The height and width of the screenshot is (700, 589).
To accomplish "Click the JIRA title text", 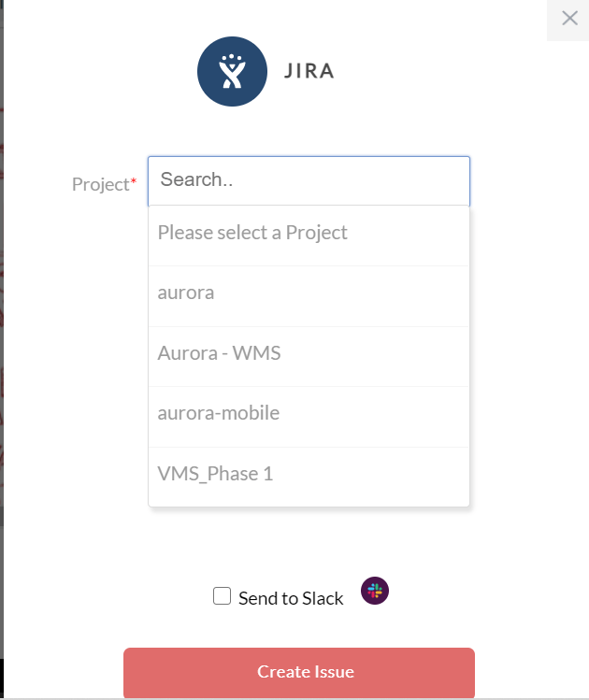I will pos(309,71).
